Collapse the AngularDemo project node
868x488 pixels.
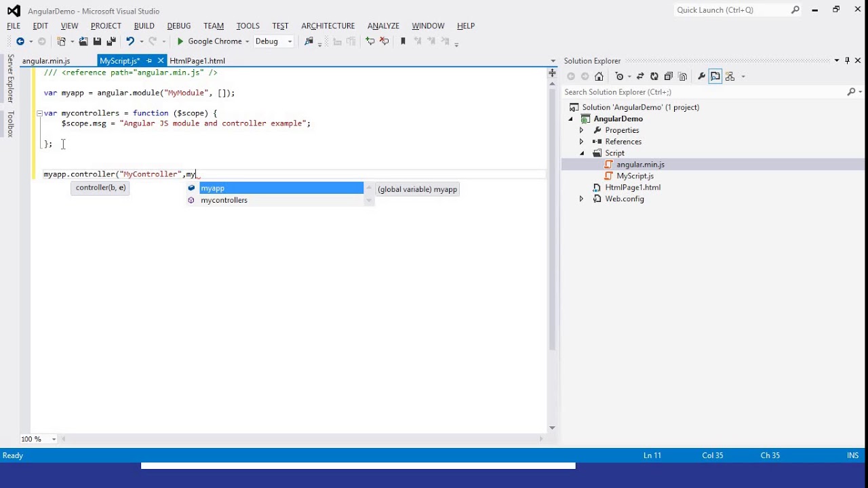click(570, 119)
